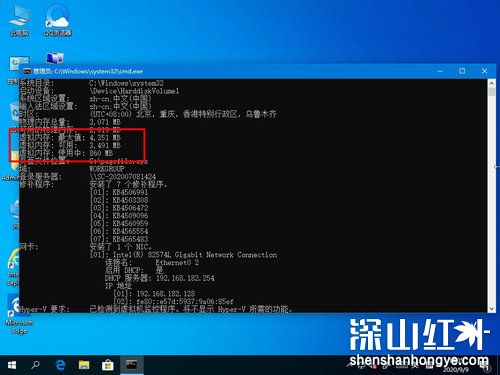Click the 4,351 MB virtual memory maximum
500x375 pixels.
click(105, 138)
